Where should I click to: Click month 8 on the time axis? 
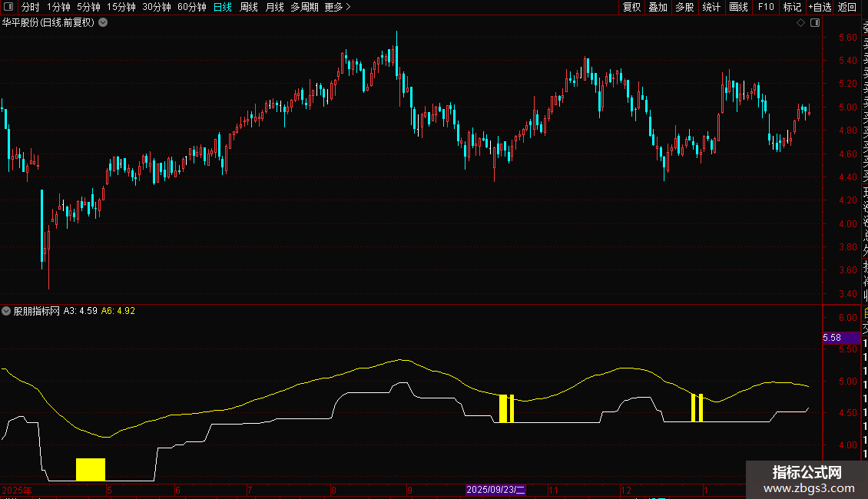[x=334, y=490]
